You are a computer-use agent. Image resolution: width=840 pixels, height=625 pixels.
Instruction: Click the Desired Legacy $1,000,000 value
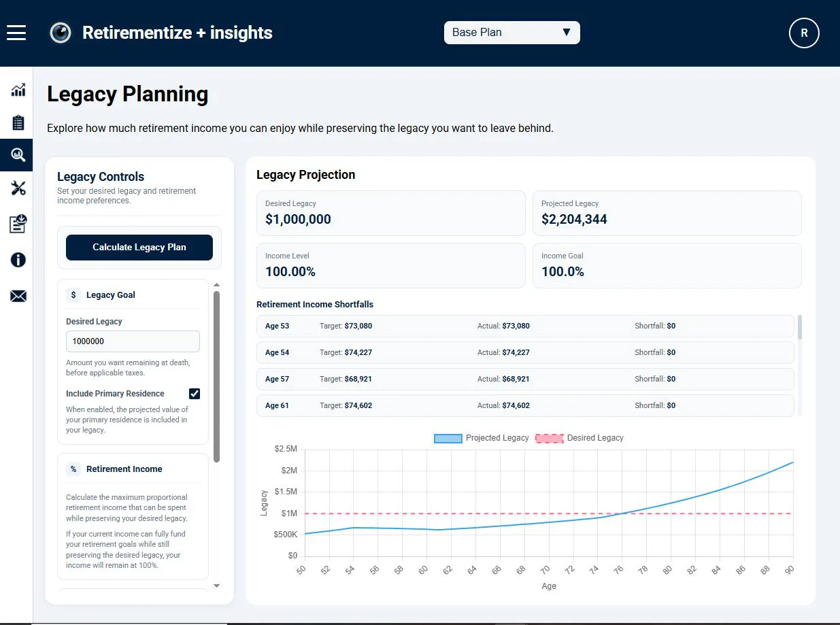tap(298, 220)
